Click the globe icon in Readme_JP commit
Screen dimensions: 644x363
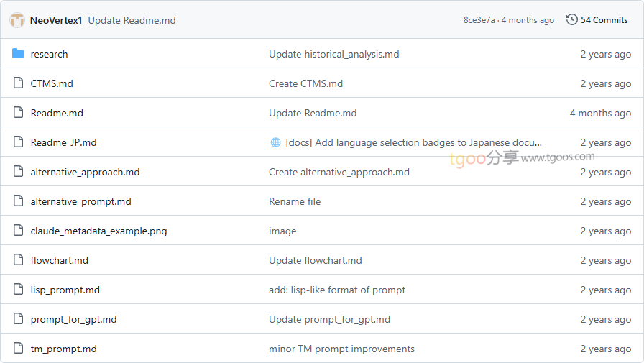coord(275,142)
